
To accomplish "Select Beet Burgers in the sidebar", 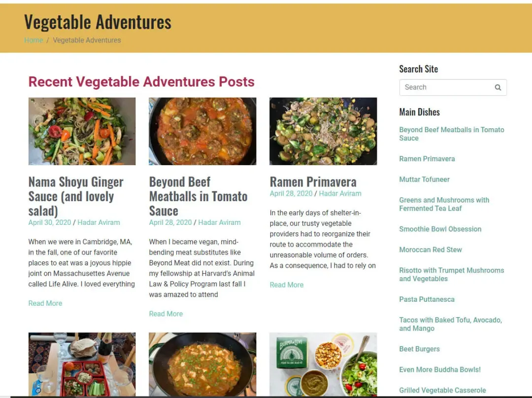I will pos(419,349).
